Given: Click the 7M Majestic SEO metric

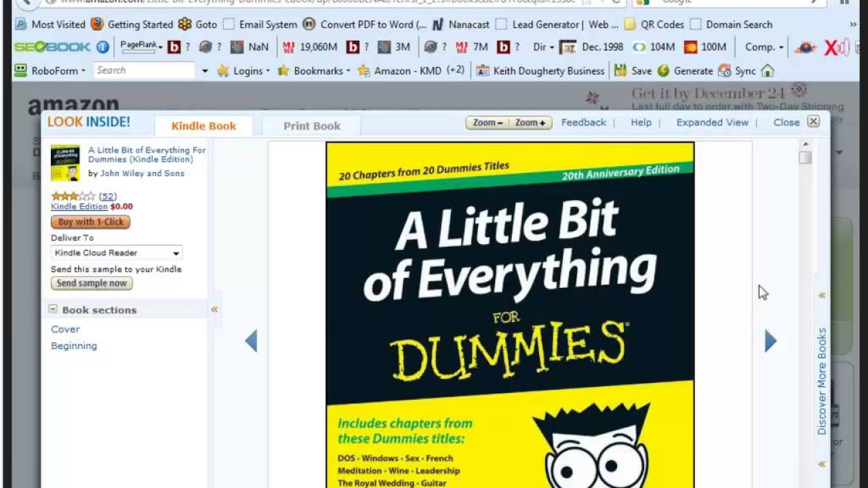Looking at the screenshot, I should [x=472, y=47].
